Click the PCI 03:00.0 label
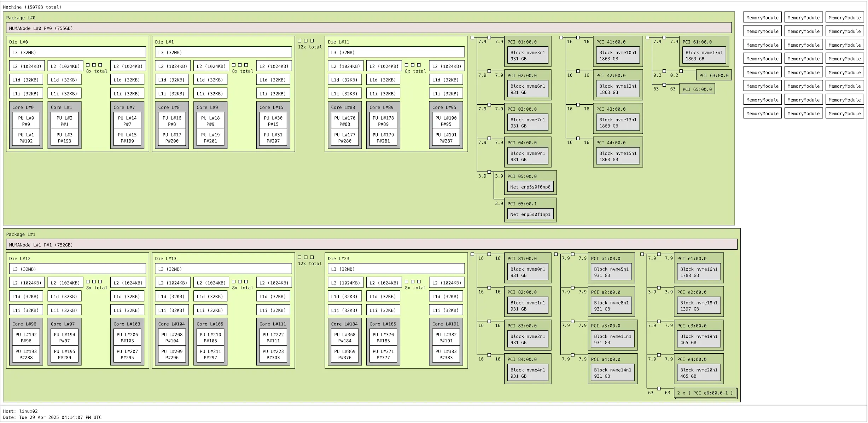Viewport: 868px width, 423px height. coord(522,109)
